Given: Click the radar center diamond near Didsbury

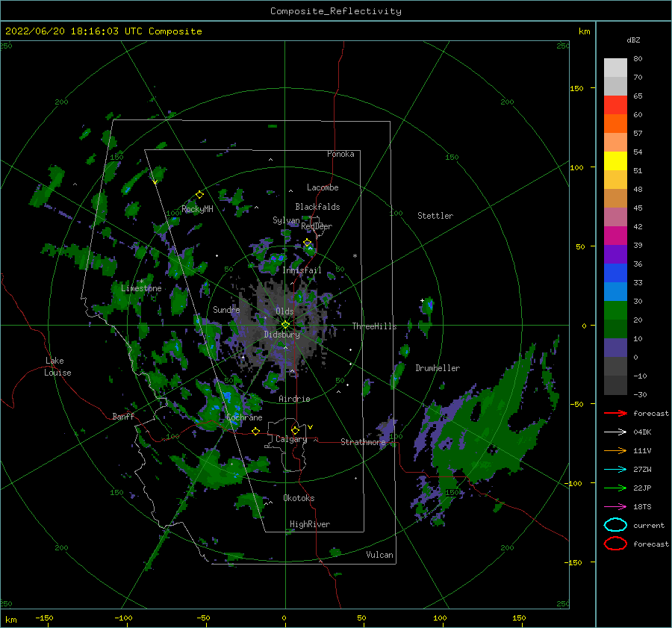Looking at the screenshot, I should coord(285,325).
